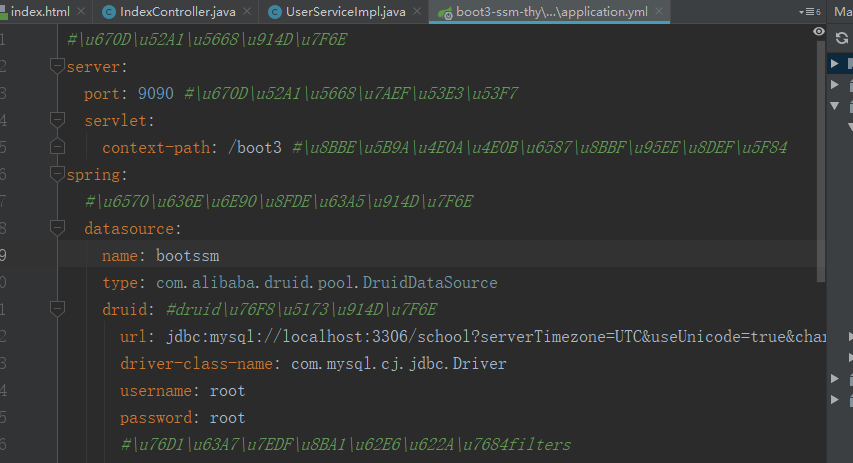Image resolution: width=853 pixels, height=463 pixels.
Task: Collapse the druid block fold marker
Action: 57,309
